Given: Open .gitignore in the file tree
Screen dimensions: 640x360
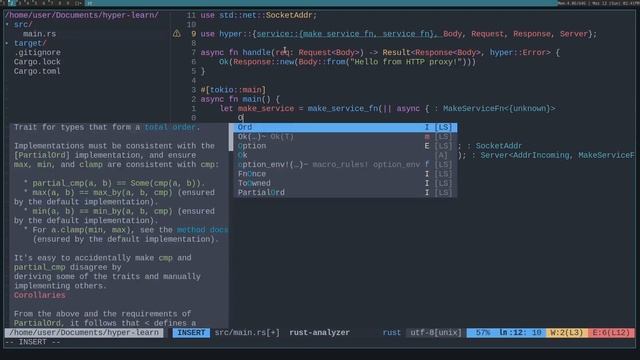Looking at the screenshot, I should (x=37, y=53).
